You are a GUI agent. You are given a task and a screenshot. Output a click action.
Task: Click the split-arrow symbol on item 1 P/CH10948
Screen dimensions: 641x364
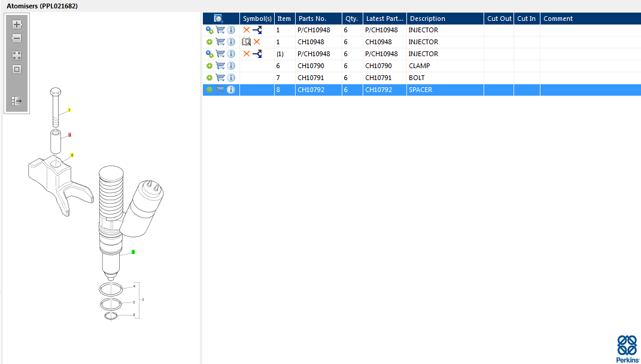pyautogui.click(x=257, y=30)
